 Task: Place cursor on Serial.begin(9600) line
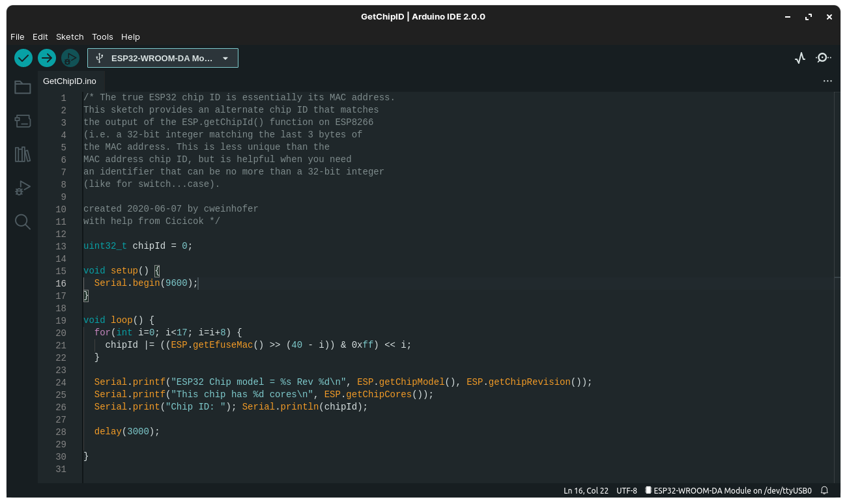tap(145, 283)
